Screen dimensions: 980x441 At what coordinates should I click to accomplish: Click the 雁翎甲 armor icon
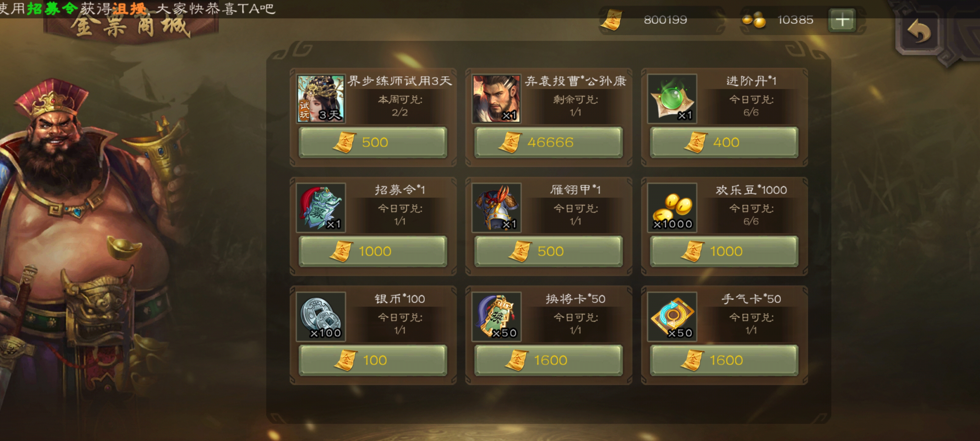[496, 207]
